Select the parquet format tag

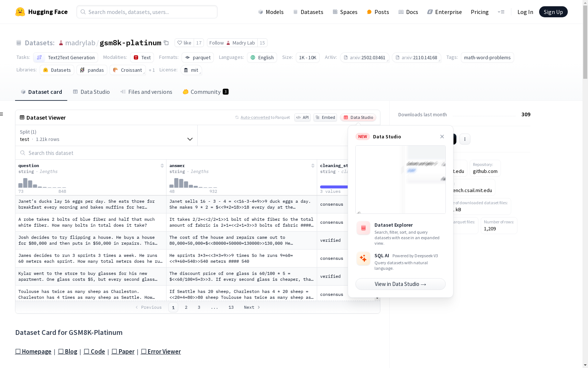pyautogui.click(x=198, y=57)
